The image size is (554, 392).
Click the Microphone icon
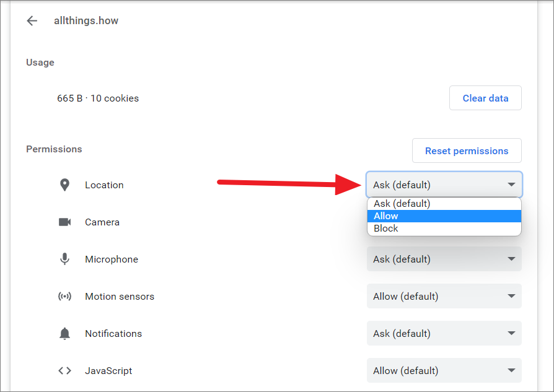pyautogui.click(x=64, y=259)
